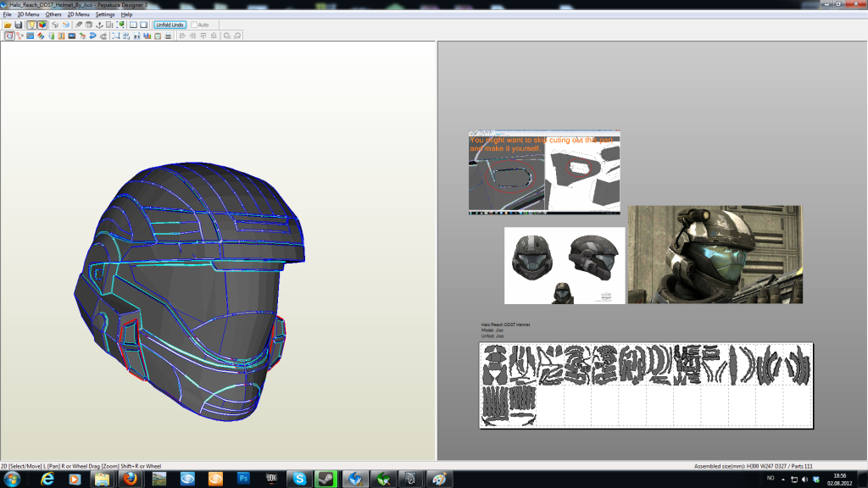Select the split two-pane window layout icon
Screen dimensions: 868x488
click(x=133, y=25)
